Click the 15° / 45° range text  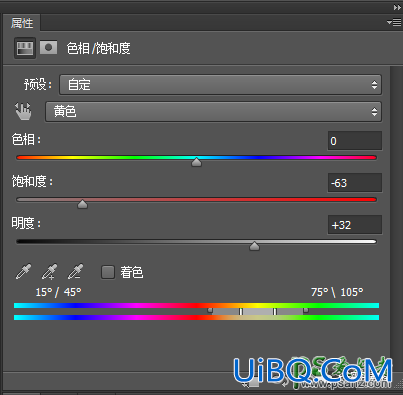(x=58, y=292)
